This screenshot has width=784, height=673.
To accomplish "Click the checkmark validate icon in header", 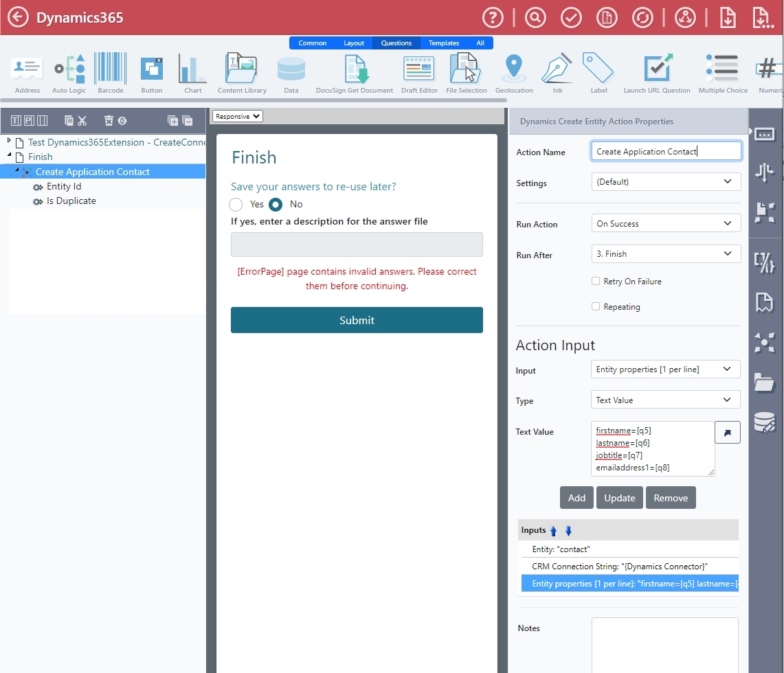I will click(x=571, y=18).
